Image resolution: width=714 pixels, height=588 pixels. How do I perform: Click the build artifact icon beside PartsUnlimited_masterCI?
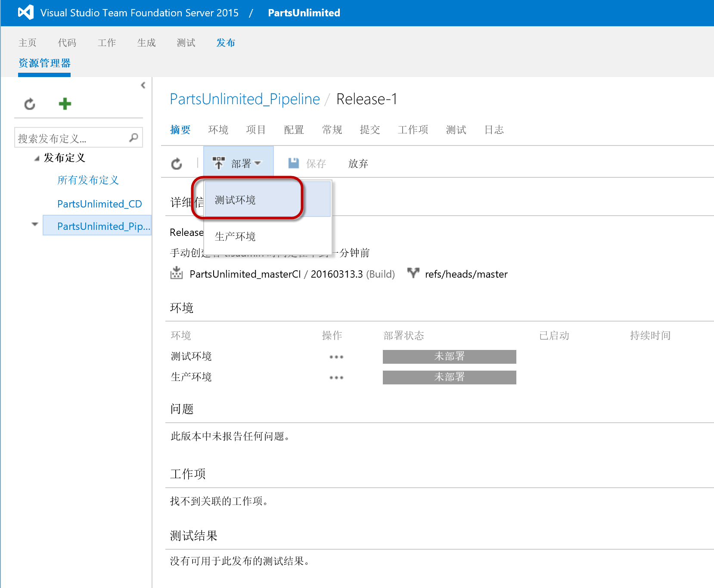[x=177, y=273]
